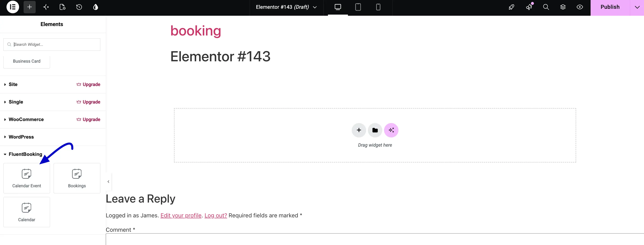The image size is (644, 245).
Task: Open Elementor #143 Draft document dropdown
Action: (x=286, y=7)
